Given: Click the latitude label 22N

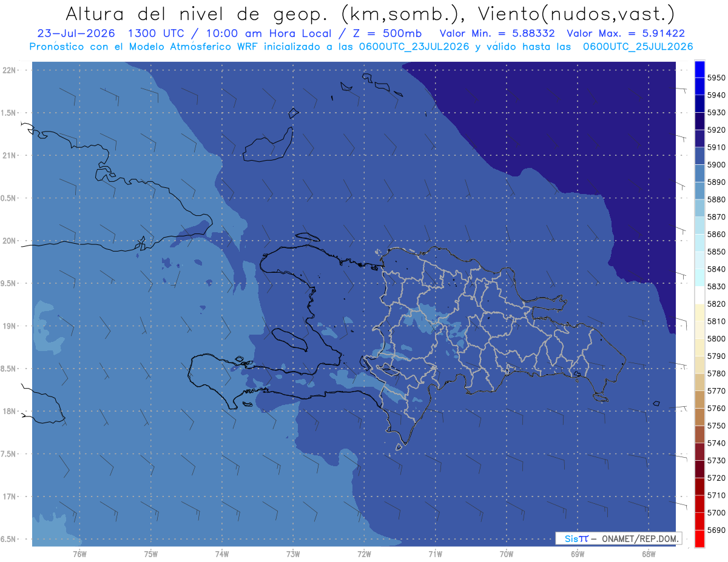Looking at the screenshot, I should pyautogui.click(x=9, y=70).
